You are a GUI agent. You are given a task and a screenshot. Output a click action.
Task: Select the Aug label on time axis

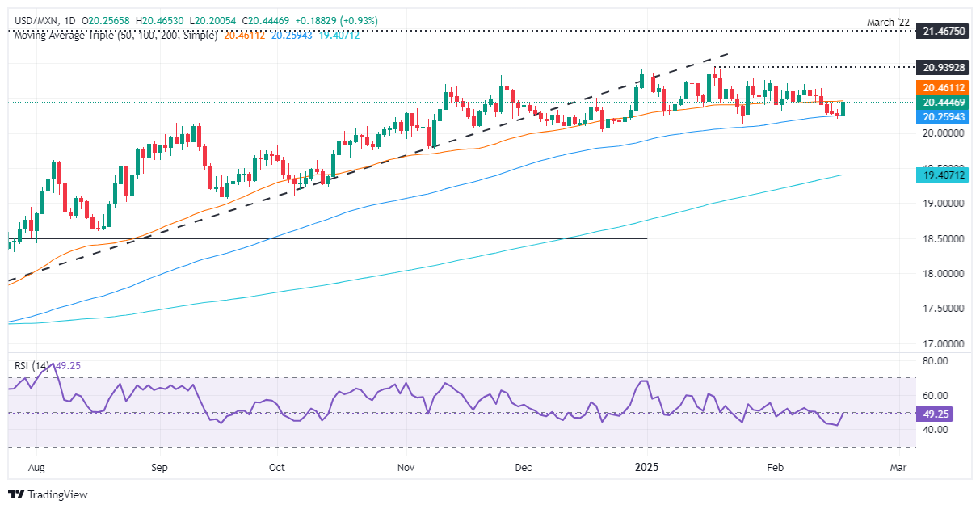(x=36, y=467)
